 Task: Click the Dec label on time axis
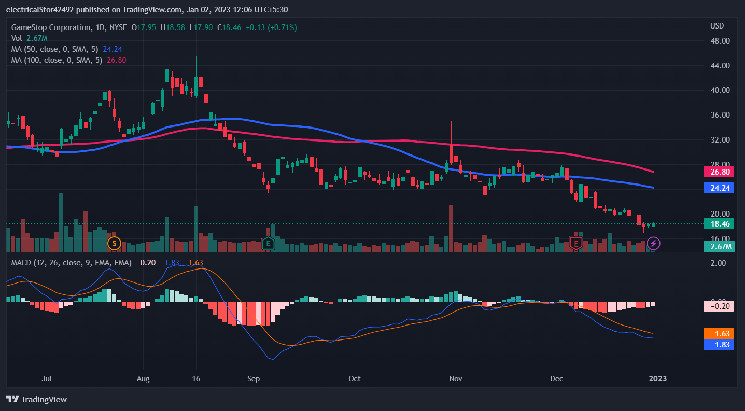[x=557, y=379]
